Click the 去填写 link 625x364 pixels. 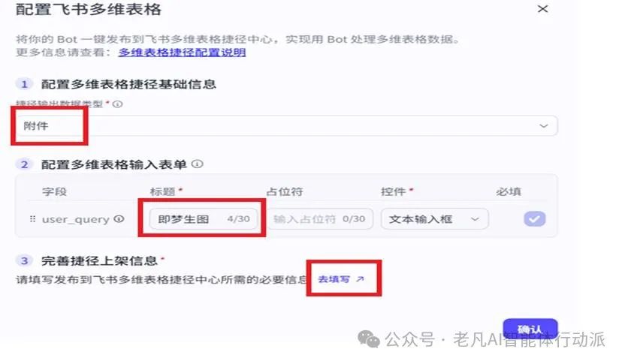pos(334,279)
